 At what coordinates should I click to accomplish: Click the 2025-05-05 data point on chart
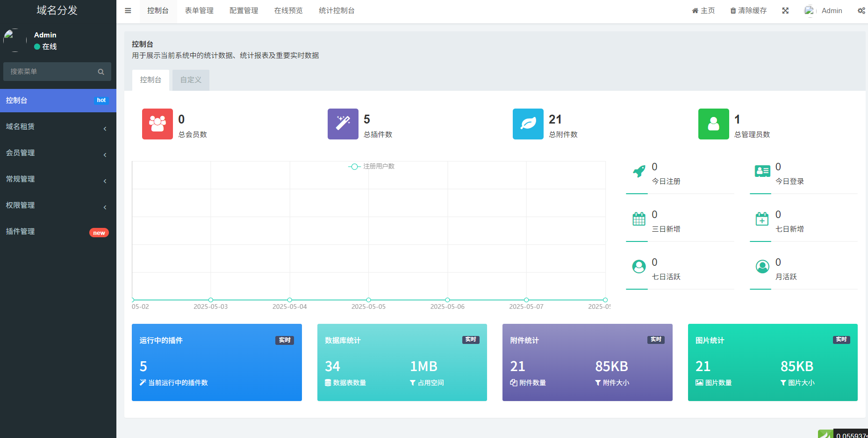pos(368,300)
